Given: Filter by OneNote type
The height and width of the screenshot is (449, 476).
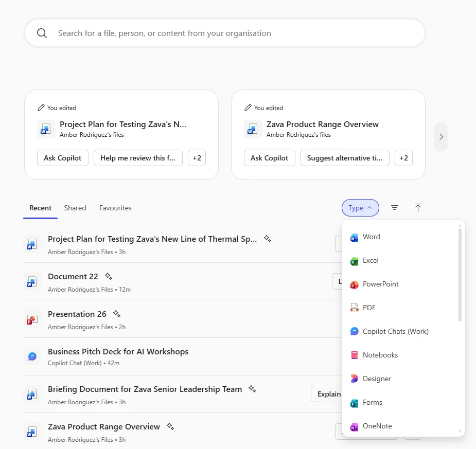Looking at the screenshot, I should coord(400,426).
